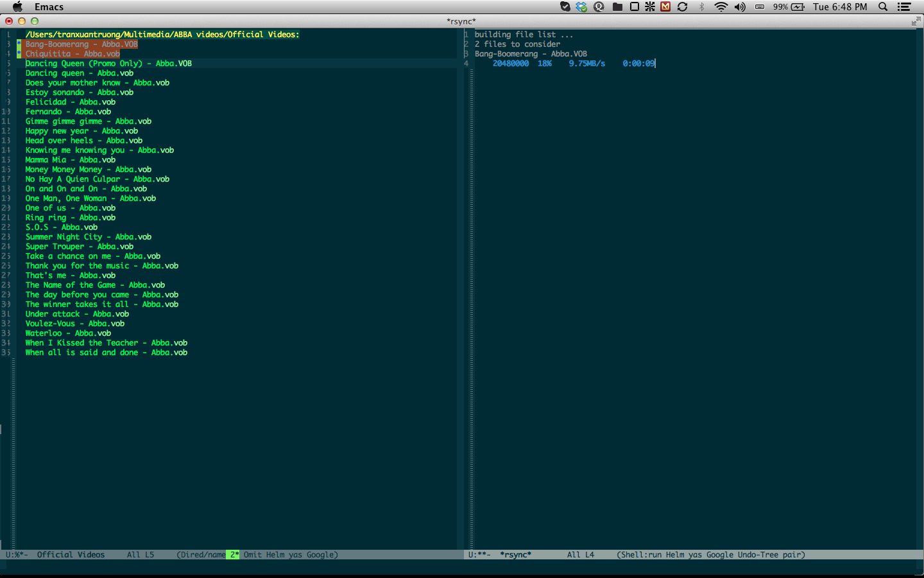Click Happy new year - Abba.vob
The image size is (924, 578).
(x=81, y=131)
